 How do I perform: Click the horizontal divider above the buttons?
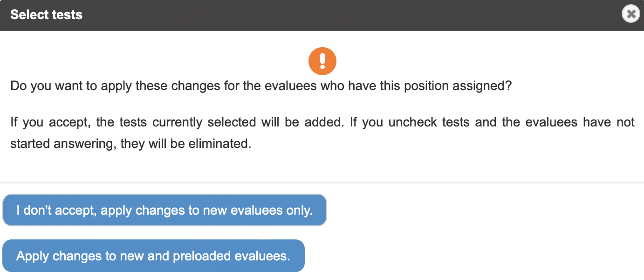(x=322, y=183)
